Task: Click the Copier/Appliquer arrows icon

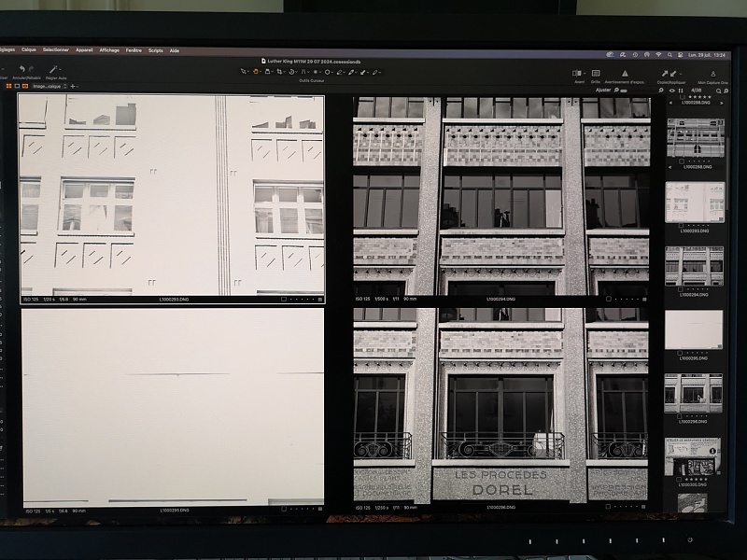Action: (667, 74)
